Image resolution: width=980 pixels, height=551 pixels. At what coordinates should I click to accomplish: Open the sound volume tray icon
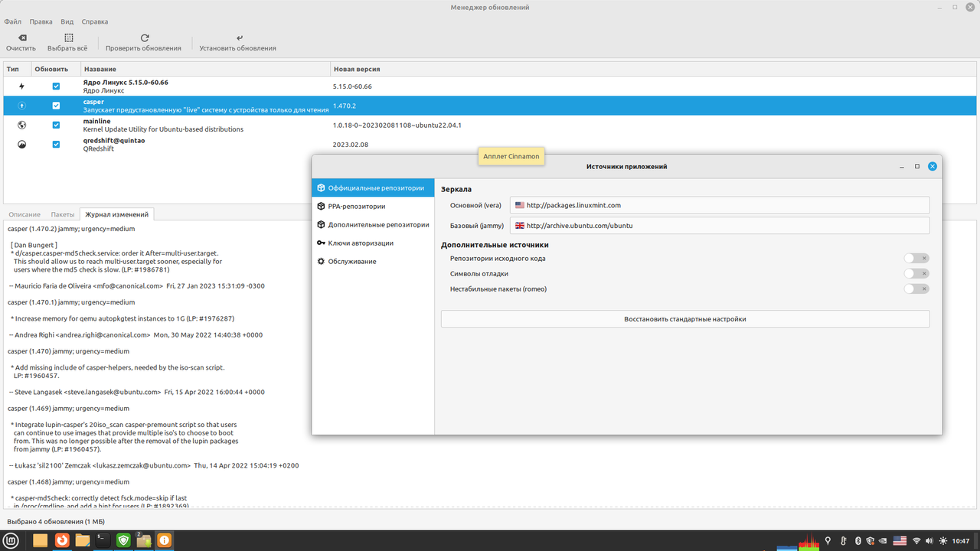coord(929,540)
